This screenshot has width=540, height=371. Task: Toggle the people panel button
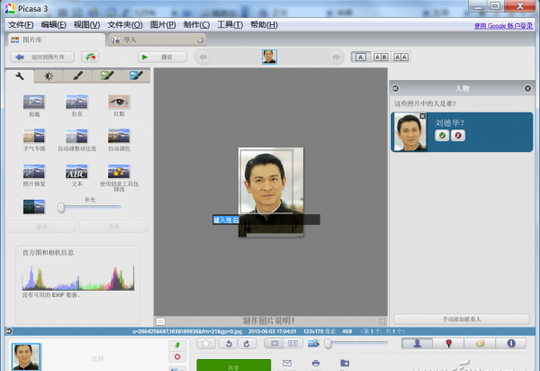417,343
